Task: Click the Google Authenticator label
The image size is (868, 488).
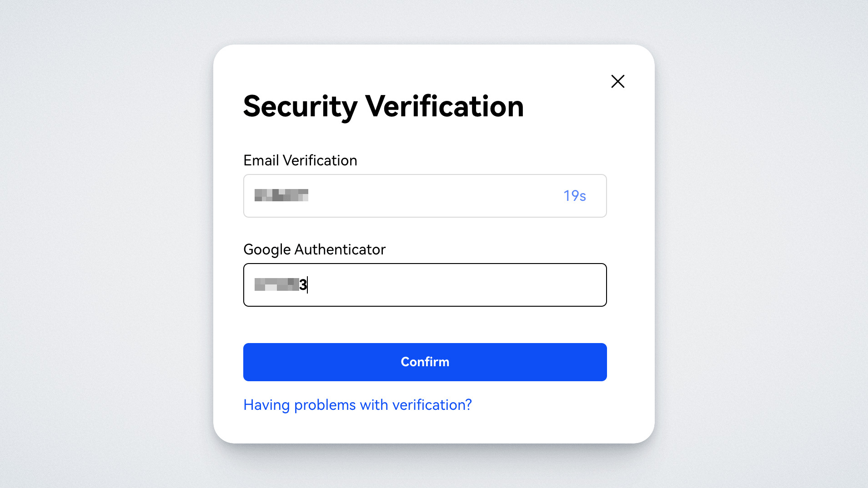Action: (x=314, y=249)
